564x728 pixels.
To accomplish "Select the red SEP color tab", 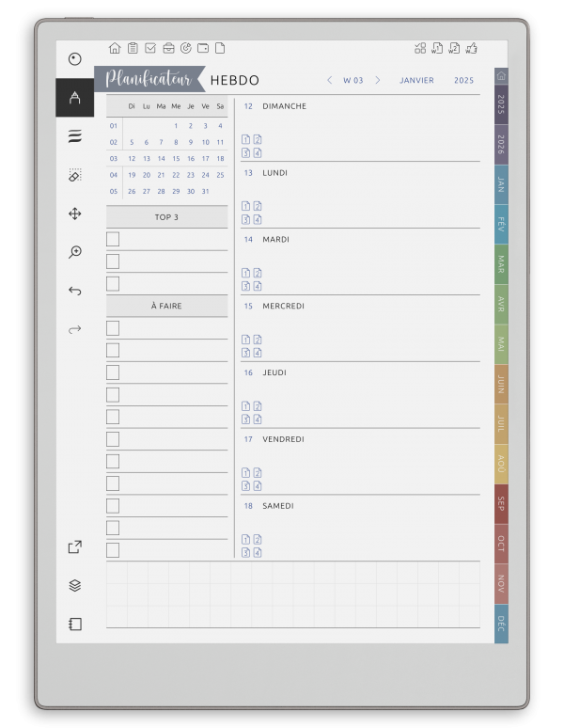I will (501, 504).
